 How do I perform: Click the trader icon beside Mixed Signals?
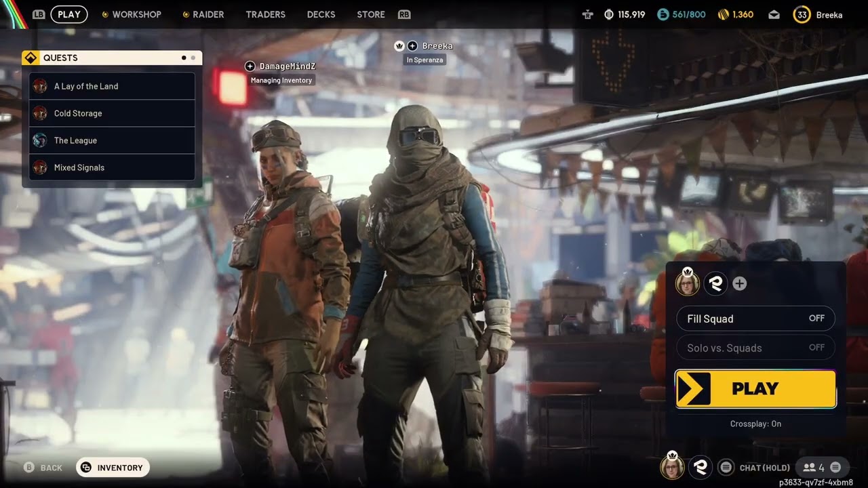[40, 167]
